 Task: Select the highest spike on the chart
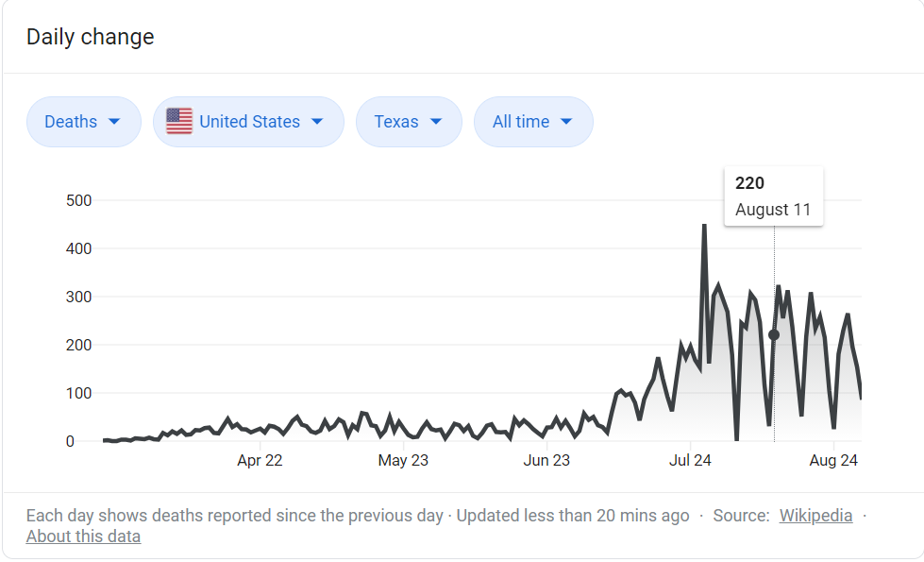pyautogui.click(x=704, y=226)
